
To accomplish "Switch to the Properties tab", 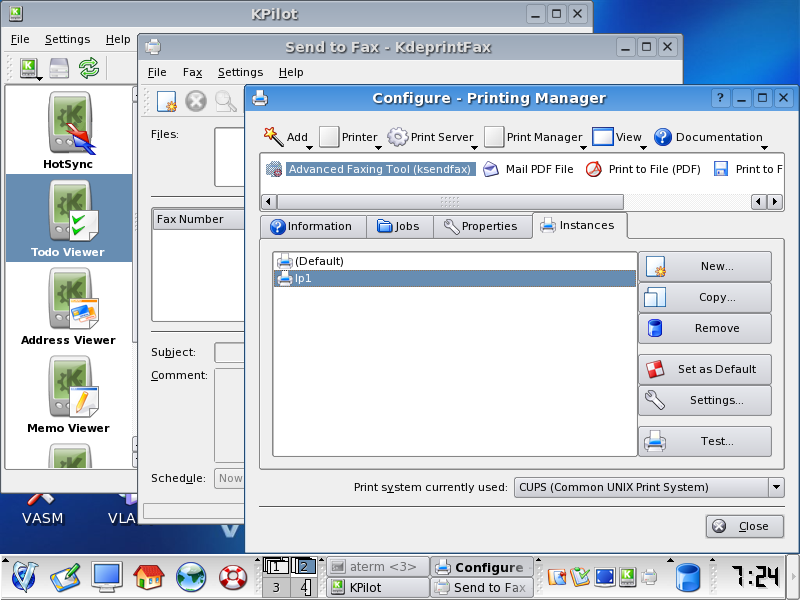I will [x=481, y=226].
